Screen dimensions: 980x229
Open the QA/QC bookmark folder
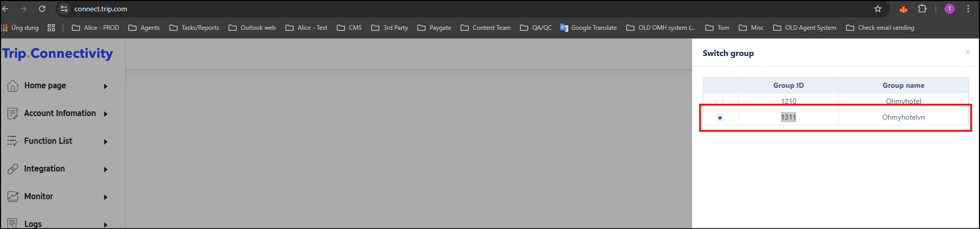click(536, 28)
